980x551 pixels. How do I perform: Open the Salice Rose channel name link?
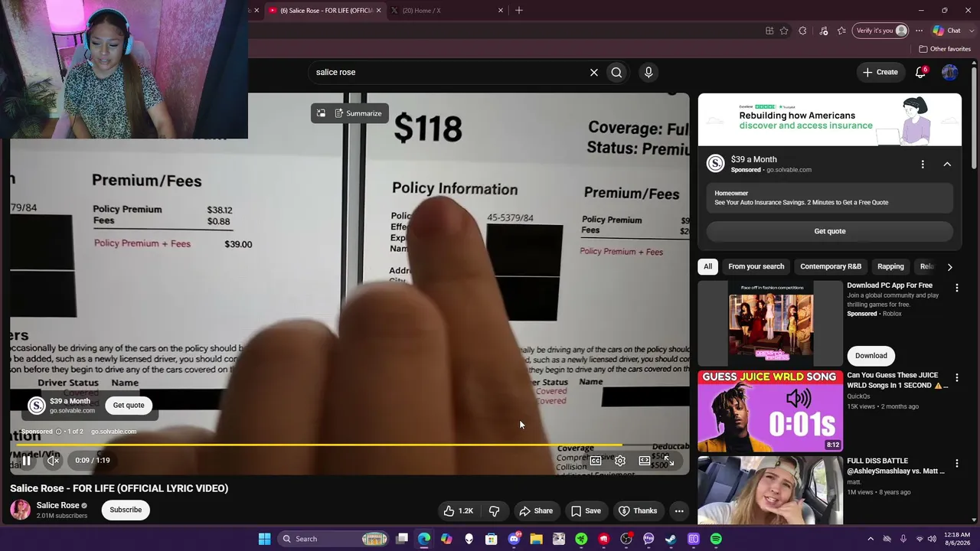58,505
